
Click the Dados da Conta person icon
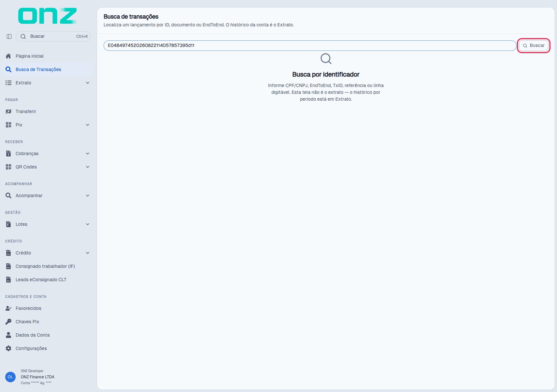(8, 335)
